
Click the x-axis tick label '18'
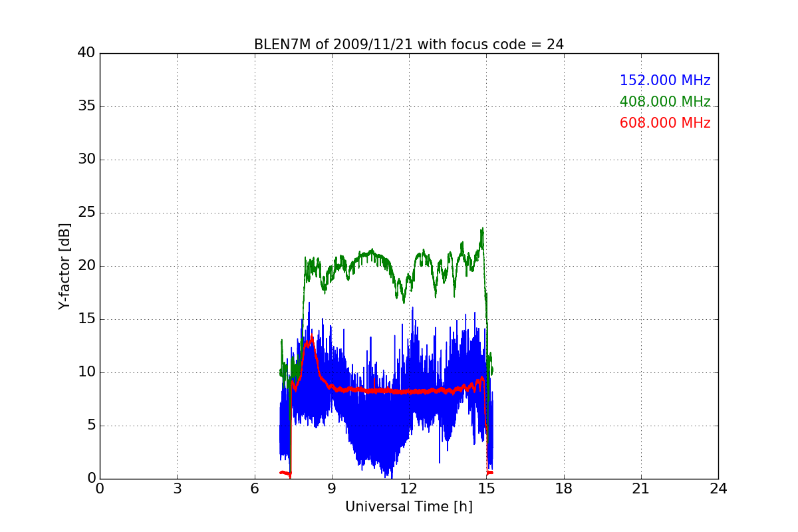[564, 489]
